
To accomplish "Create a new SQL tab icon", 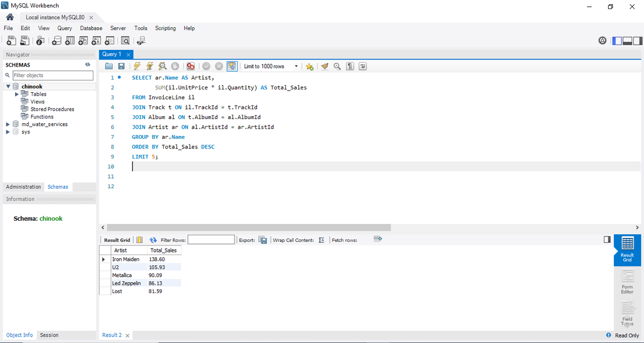I will click(x=11, y=41).
